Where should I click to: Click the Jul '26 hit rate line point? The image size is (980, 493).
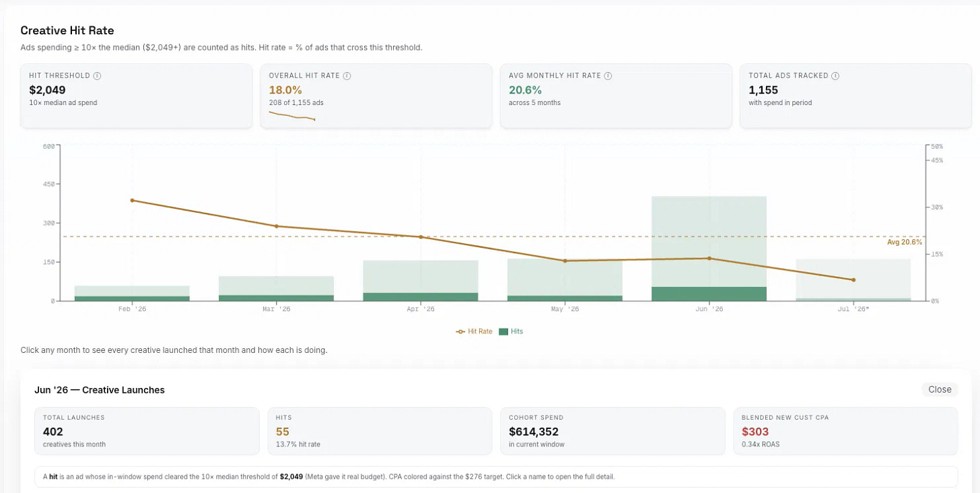853,280
